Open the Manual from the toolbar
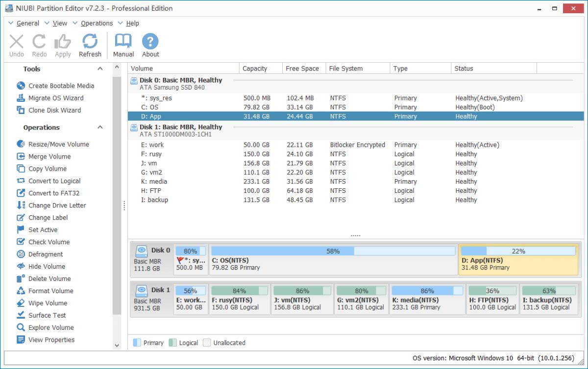The width and height of the screenshot is (588, 369). (123, 45)
